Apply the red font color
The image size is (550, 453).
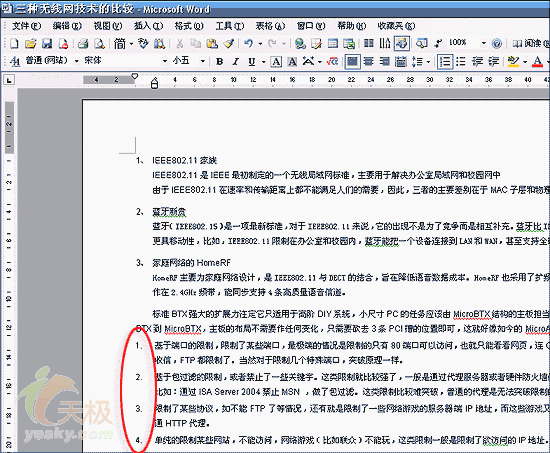(538, 62)
